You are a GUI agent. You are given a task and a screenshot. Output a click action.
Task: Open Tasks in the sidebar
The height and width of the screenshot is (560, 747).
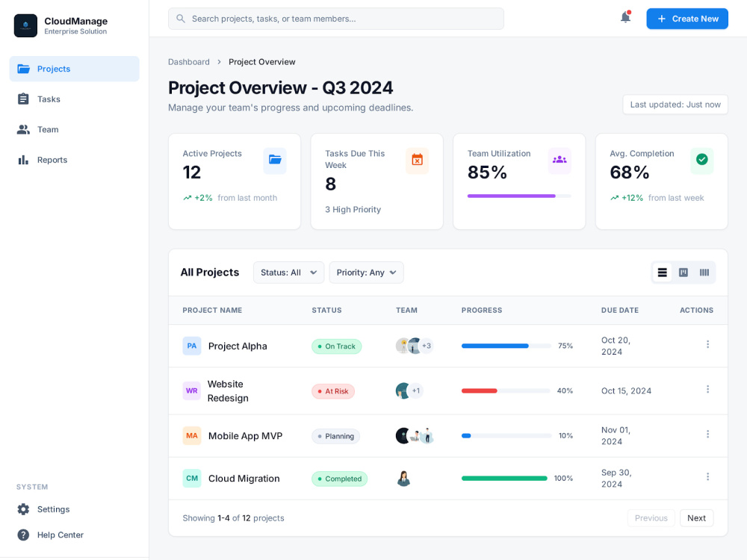[74, 99]
